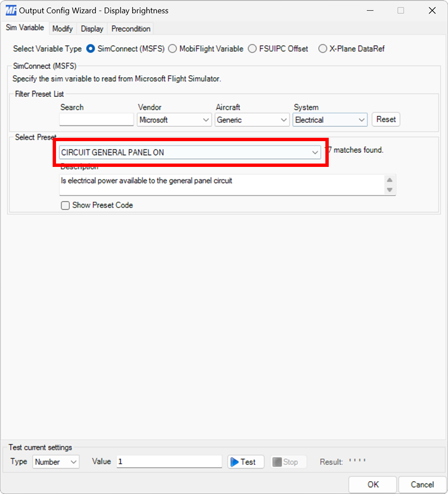
Task: Click the MobiFlight logo in the title bar
Action: 9,10
